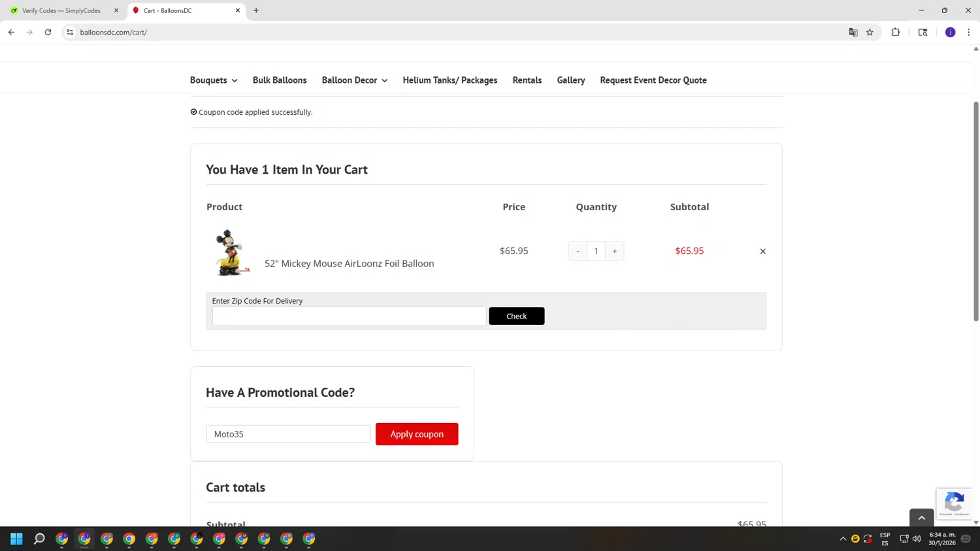Open the site information icon in address bar
Image resolution: width=980 pixels, height=551 pixels.
pos(70,32)
